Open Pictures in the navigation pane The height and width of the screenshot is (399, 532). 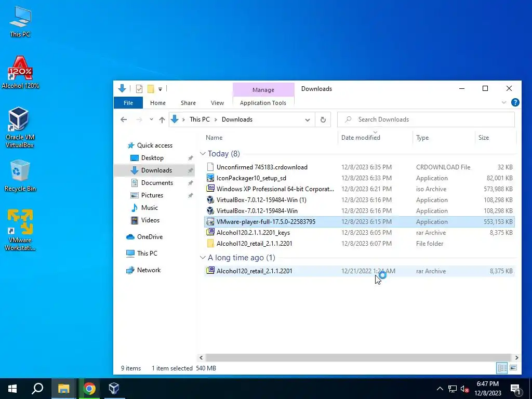point(152,195)
